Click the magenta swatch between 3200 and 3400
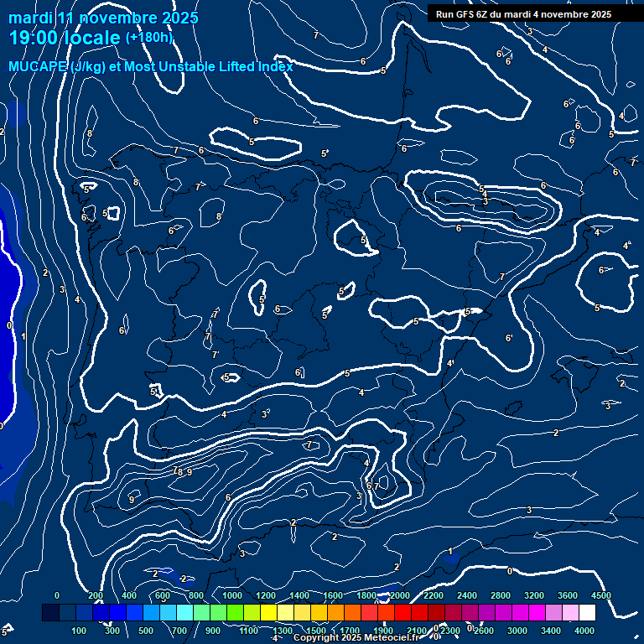 pyautogui.click(x=537, y=612)
